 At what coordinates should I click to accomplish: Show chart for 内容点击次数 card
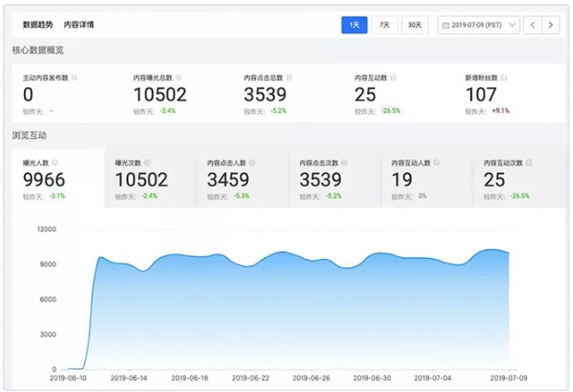coord(335,178)
